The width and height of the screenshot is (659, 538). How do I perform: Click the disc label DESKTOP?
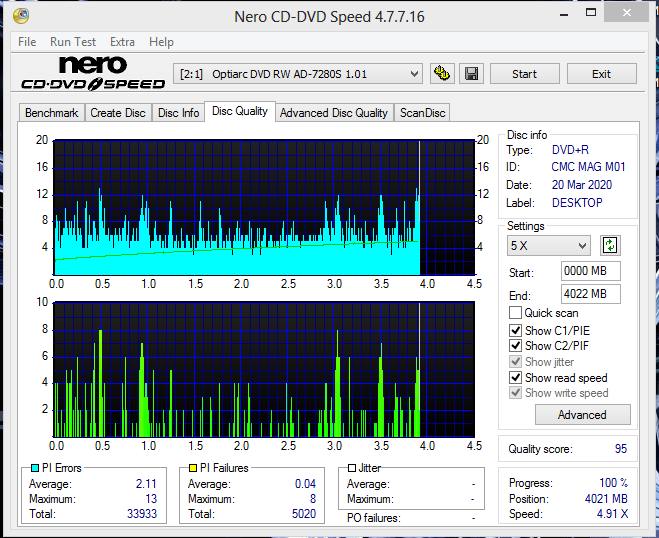577,203
